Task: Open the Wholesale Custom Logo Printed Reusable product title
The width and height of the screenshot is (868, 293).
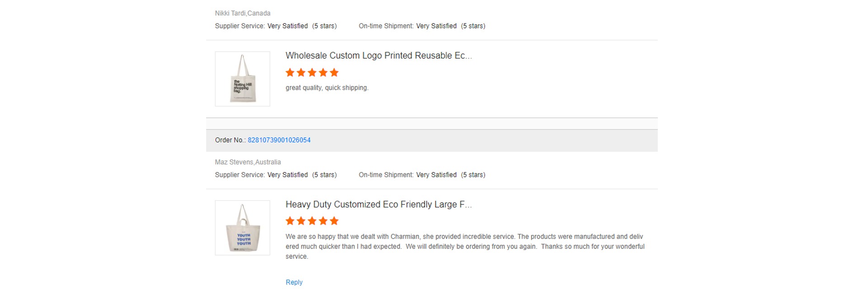Action: [x=378, y=56]
